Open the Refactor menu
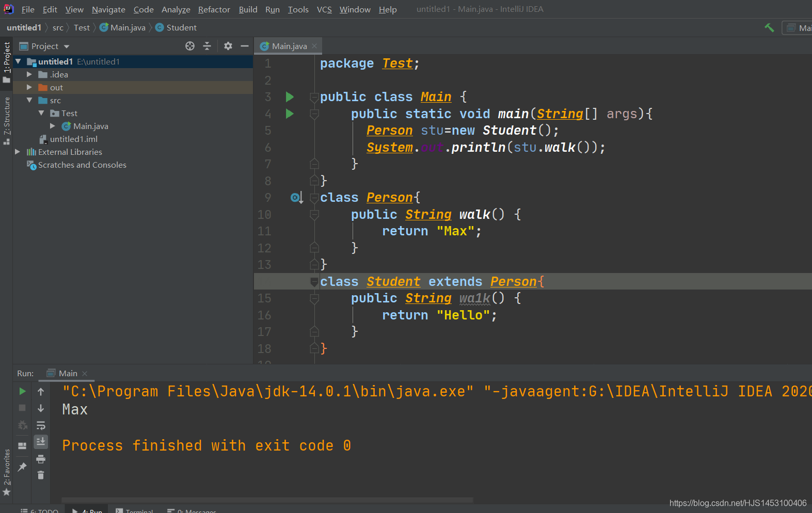This screenshot has height=513, width=812. point(214,9)
